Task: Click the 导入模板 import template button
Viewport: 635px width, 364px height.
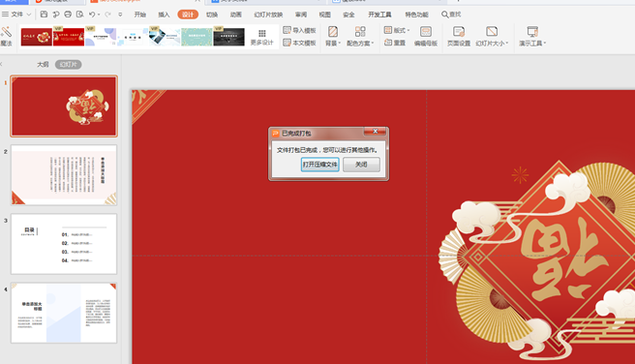Action: point(299,30)
